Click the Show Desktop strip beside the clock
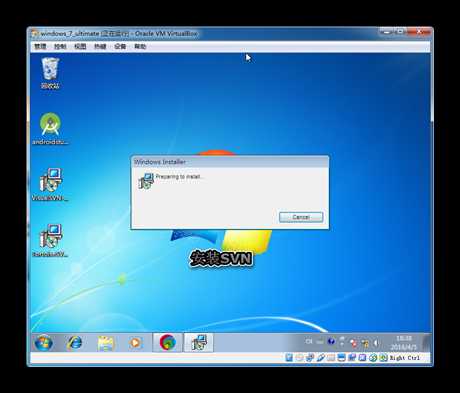The image size is (460, 393). [427, 342]
